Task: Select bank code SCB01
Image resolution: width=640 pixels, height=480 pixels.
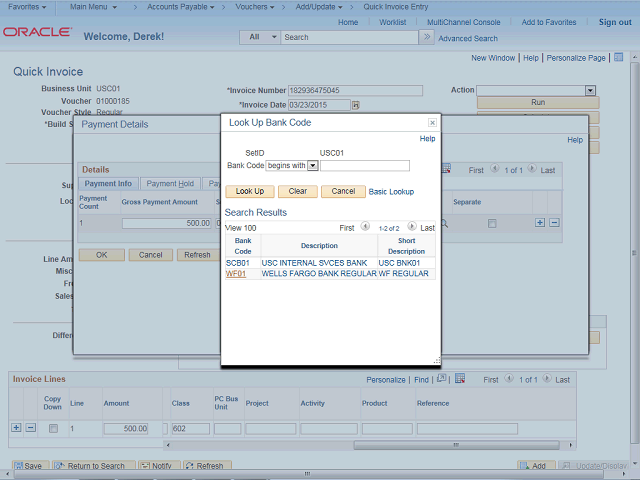Action: click(x=238, y=263)
